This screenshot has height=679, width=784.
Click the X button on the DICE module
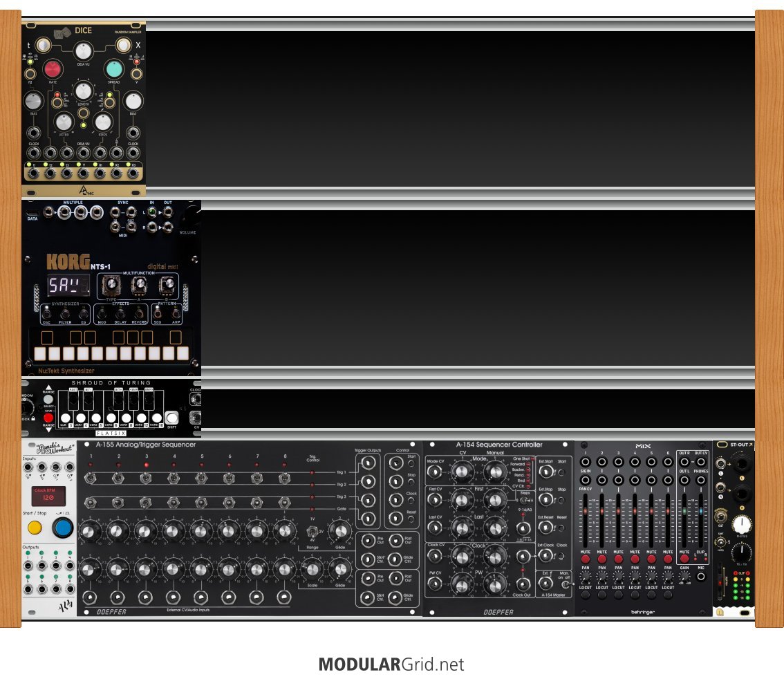point(123,45)
